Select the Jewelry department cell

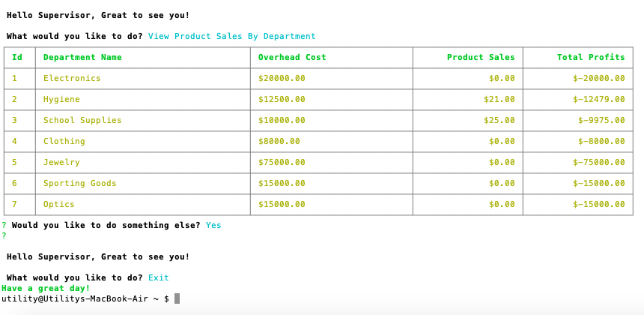pos(61,162)
